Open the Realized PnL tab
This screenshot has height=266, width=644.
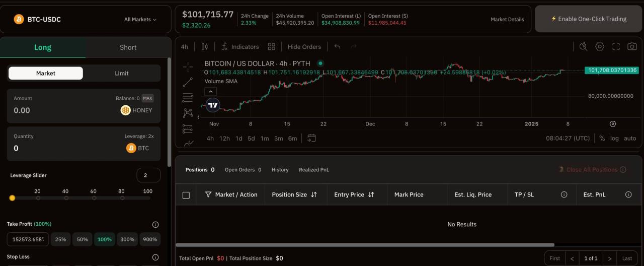coord(313,170)
